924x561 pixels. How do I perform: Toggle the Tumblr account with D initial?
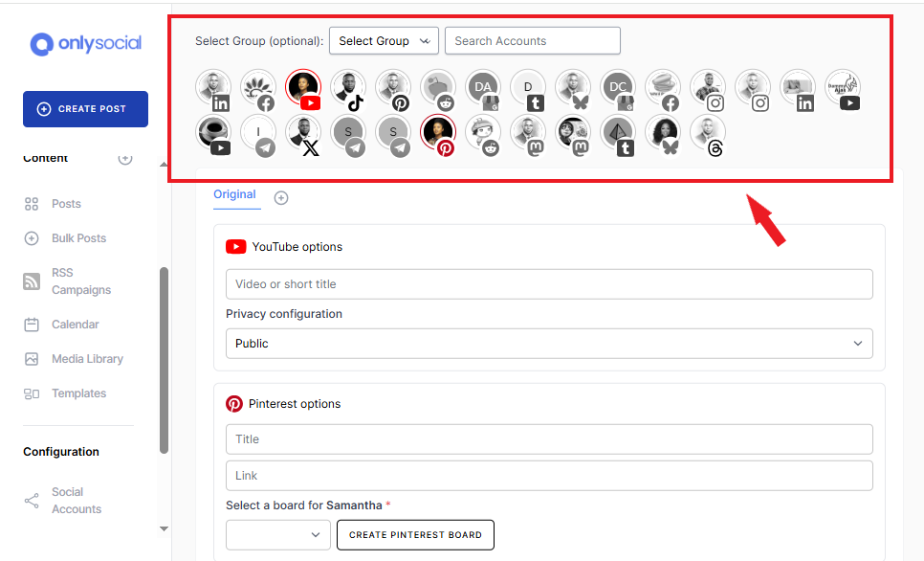click(x=528, y=87)
